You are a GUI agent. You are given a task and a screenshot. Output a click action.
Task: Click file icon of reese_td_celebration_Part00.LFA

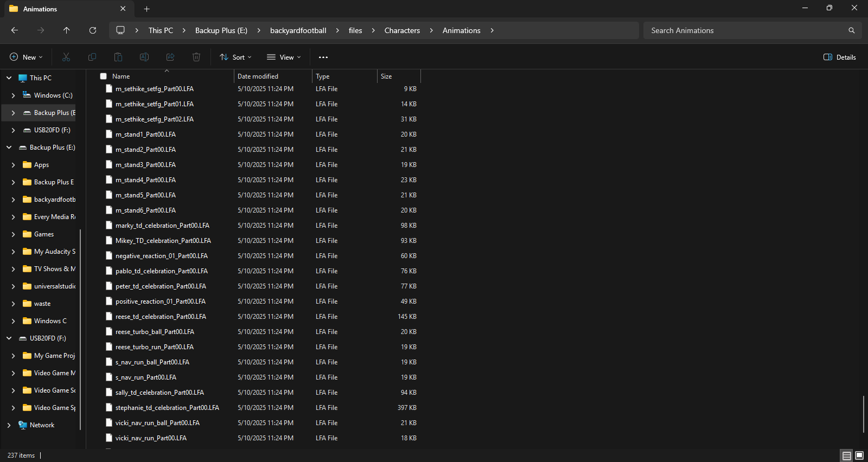[x=109, y=316]
